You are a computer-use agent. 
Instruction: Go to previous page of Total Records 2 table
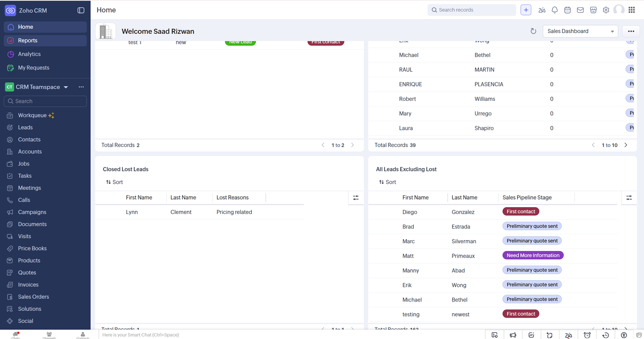pos(323,145)
